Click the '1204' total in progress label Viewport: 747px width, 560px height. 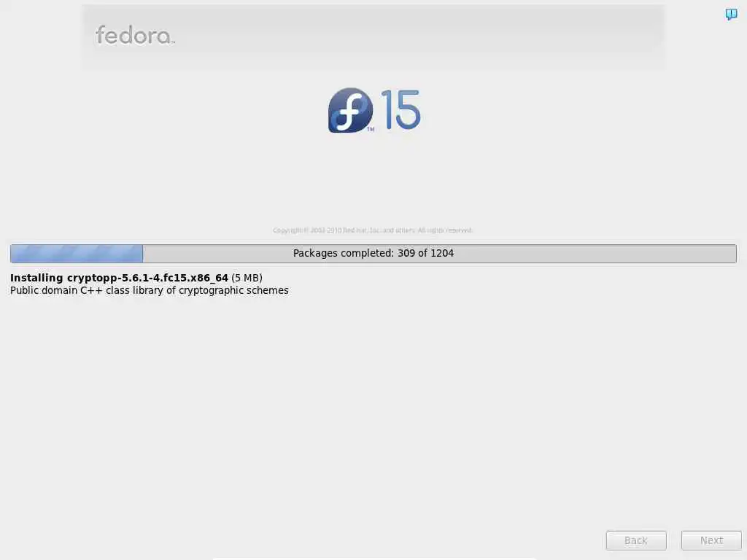point(442,253)
